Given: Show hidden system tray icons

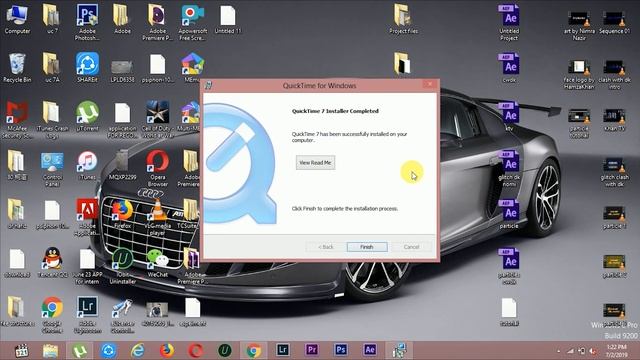Looking at the screenshot, I should tap(559, 351).
